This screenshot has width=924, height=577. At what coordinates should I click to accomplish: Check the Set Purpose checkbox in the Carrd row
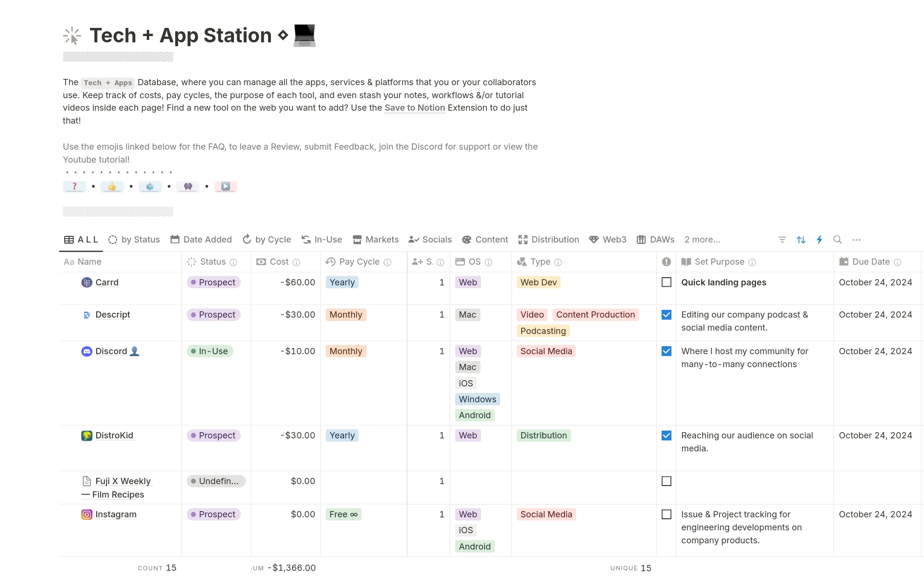(667, 282)
